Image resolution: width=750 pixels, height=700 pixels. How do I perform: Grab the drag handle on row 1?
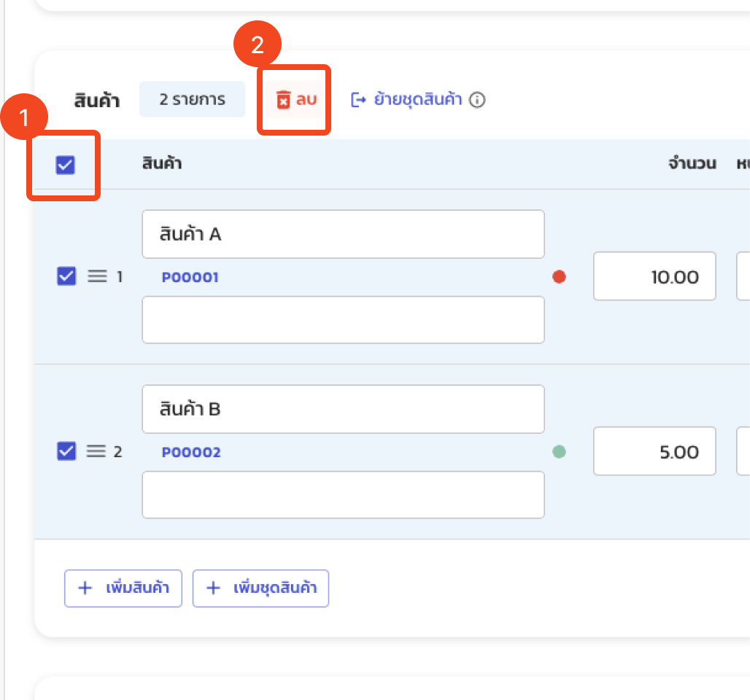coord(98,277)
